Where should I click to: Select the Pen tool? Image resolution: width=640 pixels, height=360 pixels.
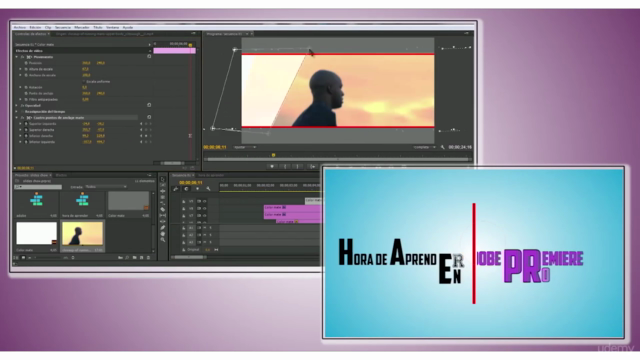tap(162, 227)
